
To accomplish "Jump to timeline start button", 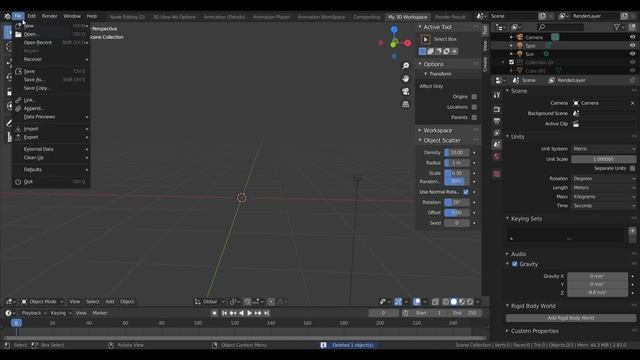I will point(224,313).
